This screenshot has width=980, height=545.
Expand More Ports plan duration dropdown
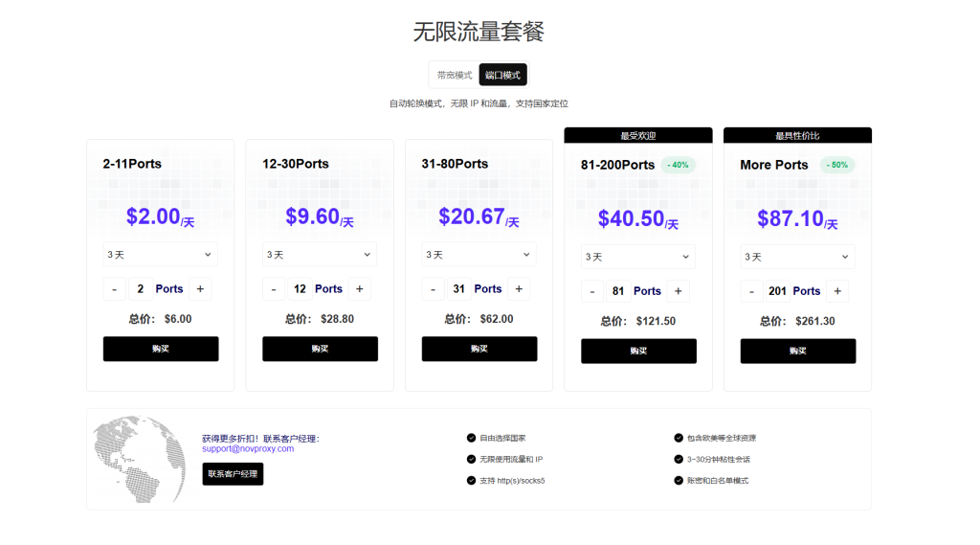tap(797, 257)
